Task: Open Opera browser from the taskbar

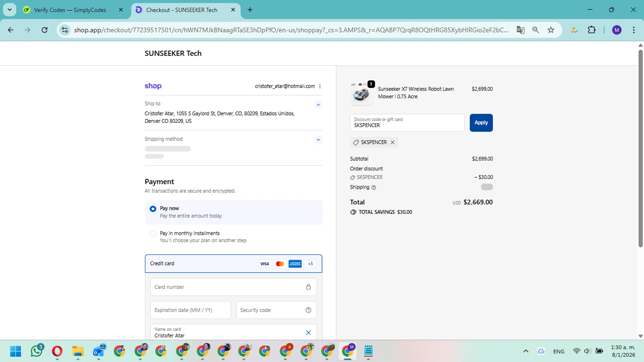Action: tap(57, 351)
